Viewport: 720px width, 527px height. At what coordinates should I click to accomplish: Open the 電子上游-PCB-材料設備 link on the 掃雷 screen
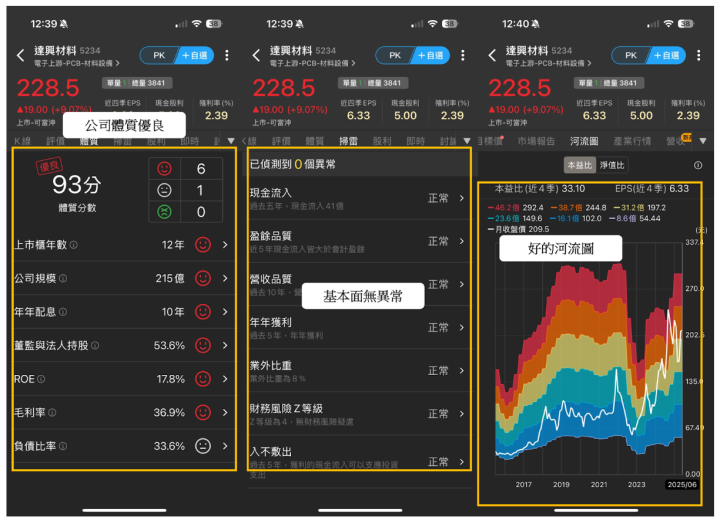[x=313, y=63]
